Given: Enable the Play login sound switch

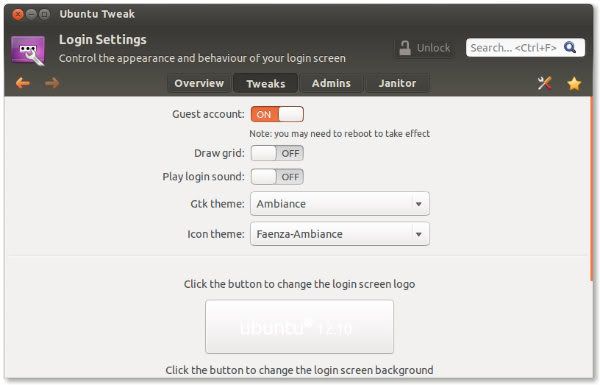Looking at the screenshot, I should coord(277,177).
